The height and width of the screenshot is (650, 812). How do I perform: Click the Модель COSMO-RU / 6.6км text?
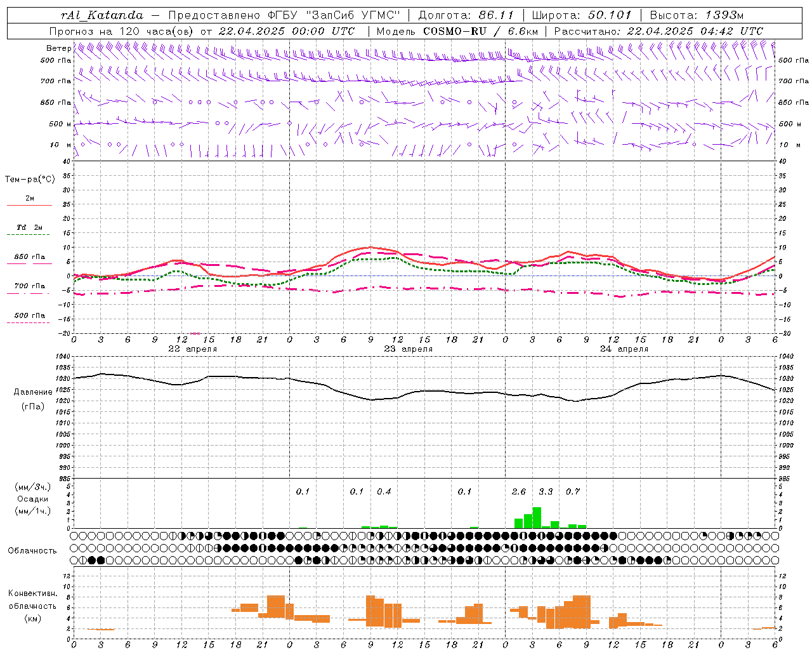point(456,31)
